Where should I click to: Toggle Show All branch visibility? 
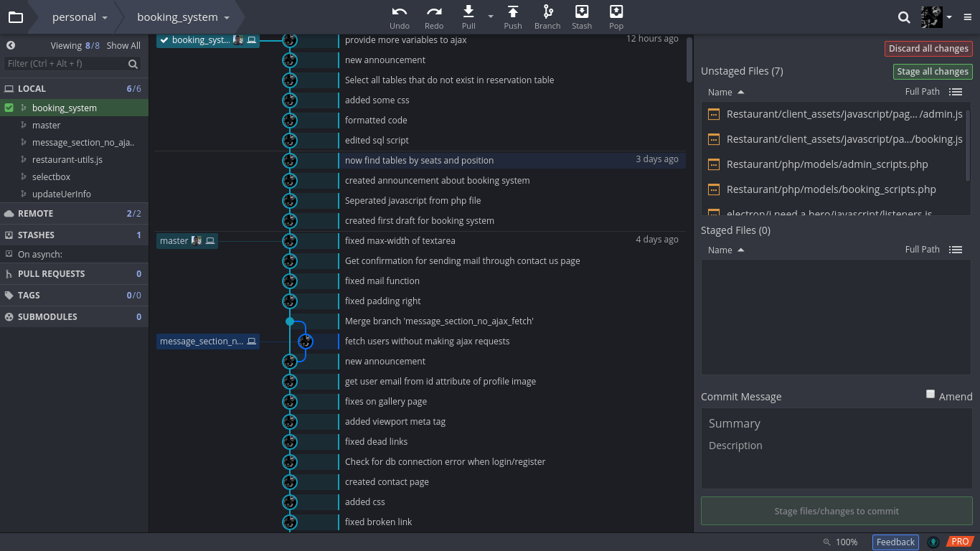[123, 45]
